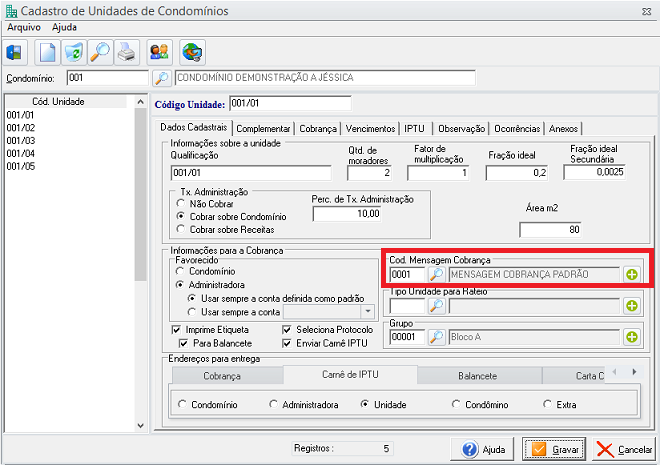Click the left arrow of address tabs

tap(615, 372)
